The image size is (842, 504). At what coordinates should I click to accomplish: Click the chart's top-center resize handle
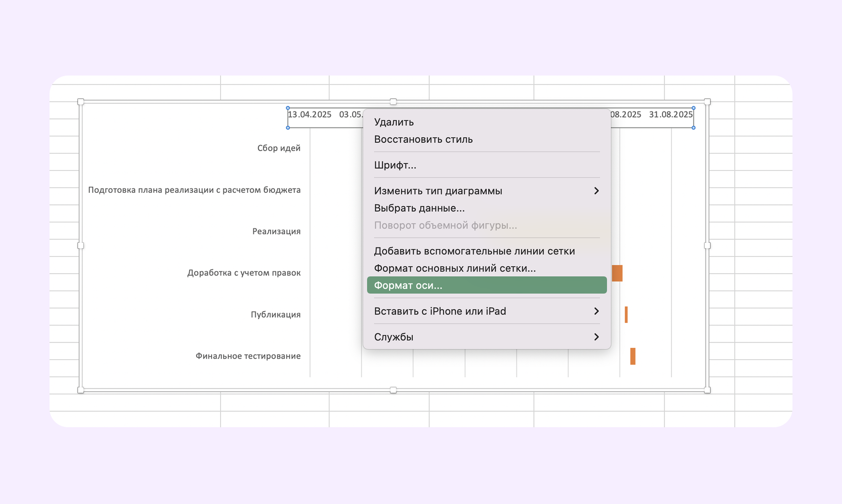click(x=393, y=102)
